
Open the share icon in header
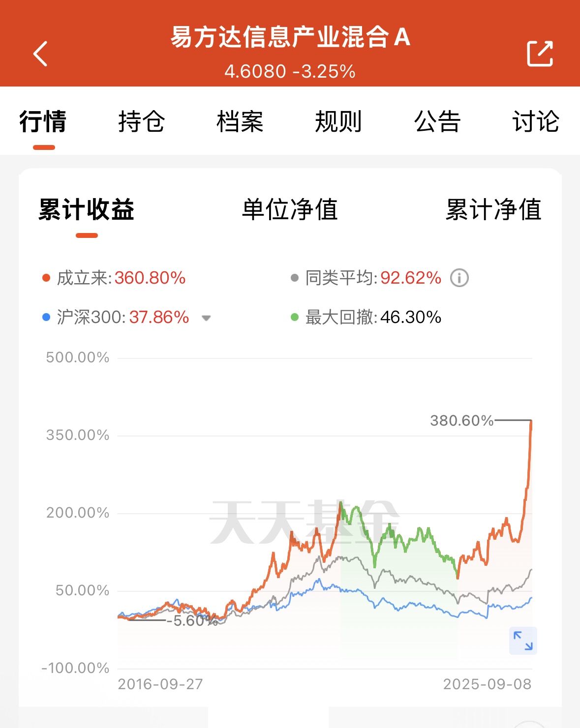pos(540,53)
